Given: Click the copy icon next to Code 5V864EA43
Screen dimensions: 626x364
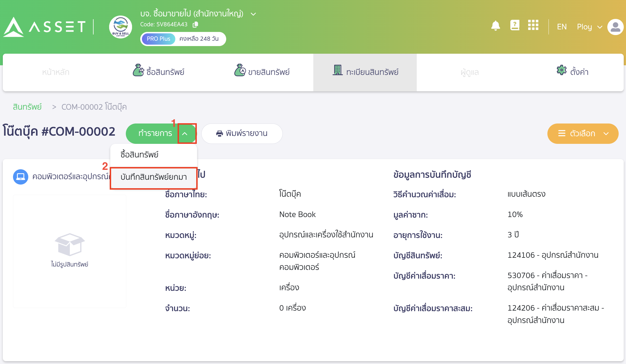Looking at the screenshot, I should (195, 25).
